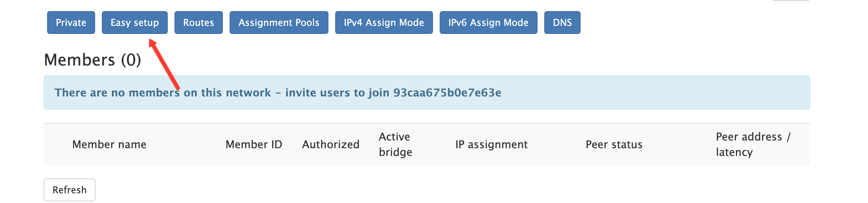Click the Members (0) heading

pos(92,60)
